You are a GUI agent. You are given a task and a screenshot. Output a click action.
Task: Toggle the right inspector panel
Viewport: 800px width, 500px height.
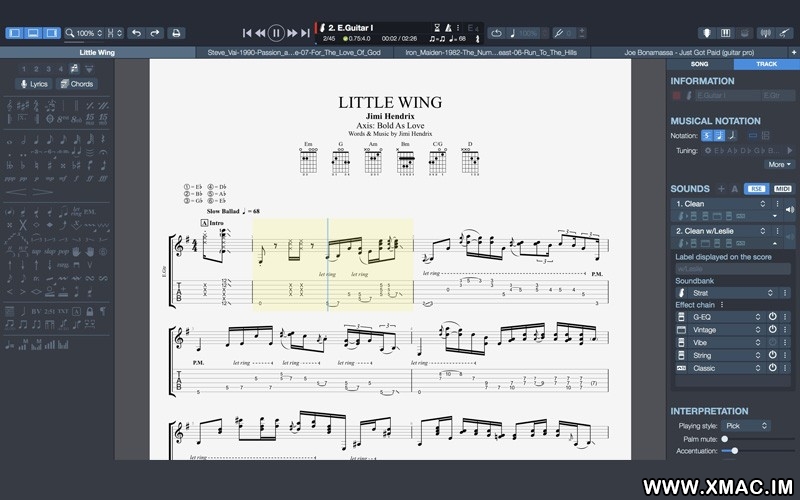[x=52, y=33]
